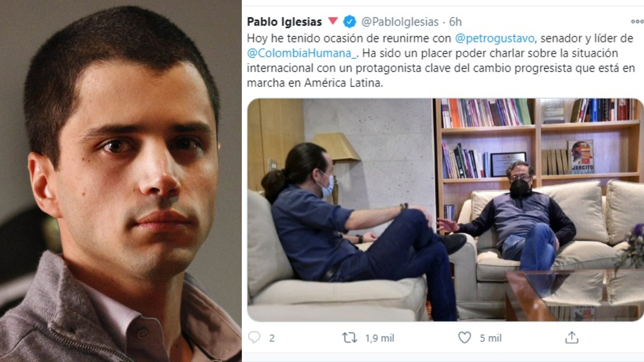Open the @PabloIglesias handle

pos(400,22)
